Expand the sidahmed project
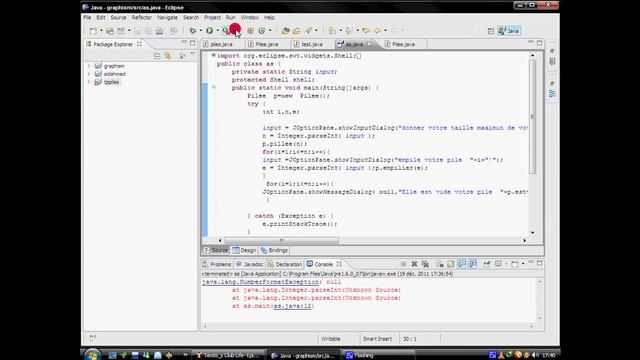This screenshot has height=360, width=640. [89, 74]
